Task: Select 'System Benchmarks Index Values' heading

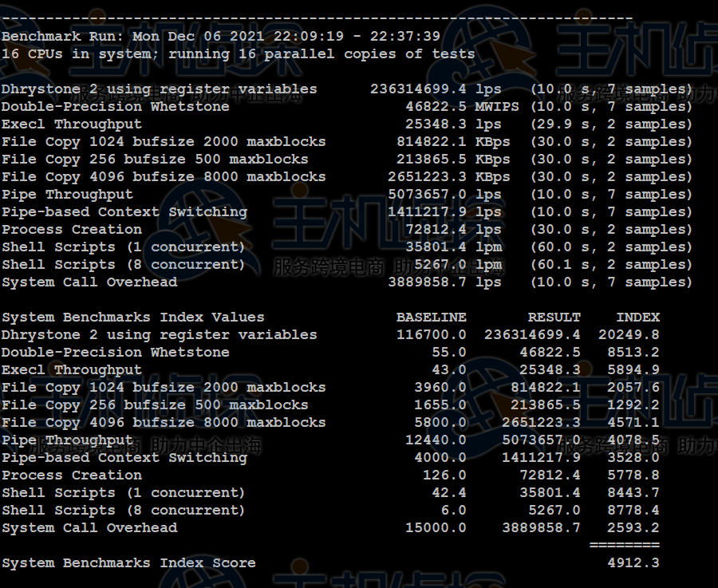Action: 132,318
